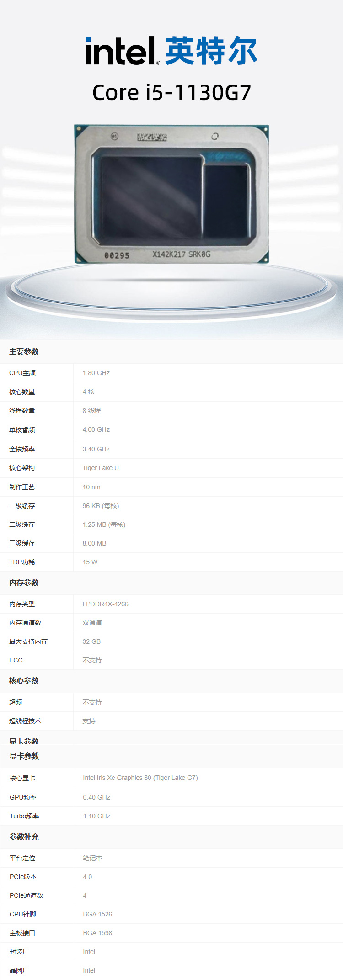Select the value 3.40 GHz

tap(96, 449)
